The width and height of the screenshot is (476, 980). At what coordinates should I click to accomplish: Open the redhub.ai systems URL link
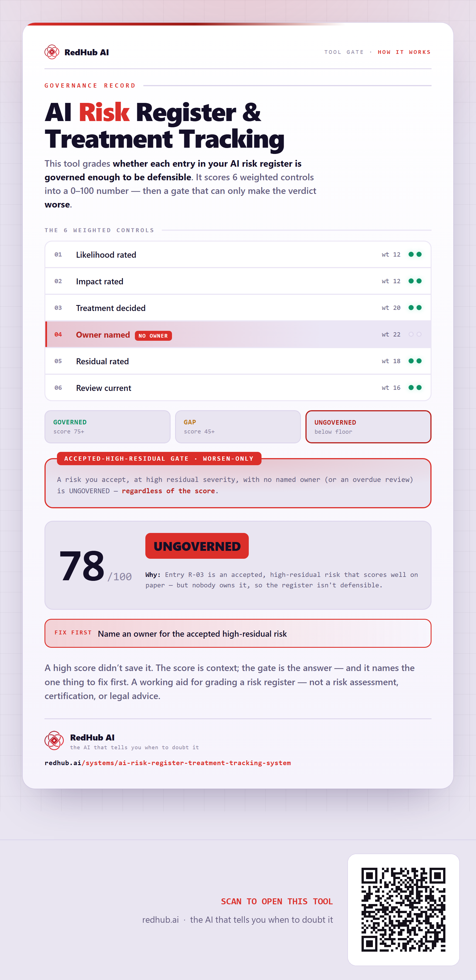(x=168, y=763)
